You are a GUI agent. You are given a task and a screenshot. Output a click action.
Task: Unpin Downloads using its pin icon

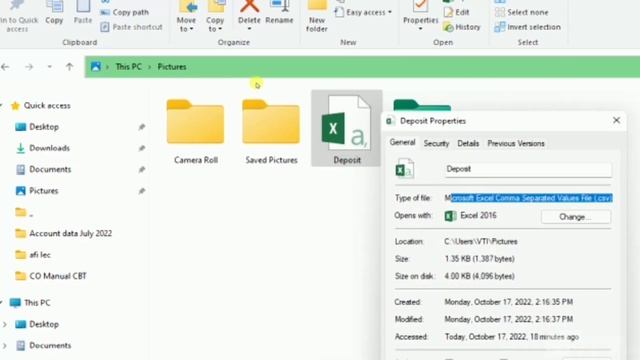[142, 148]
